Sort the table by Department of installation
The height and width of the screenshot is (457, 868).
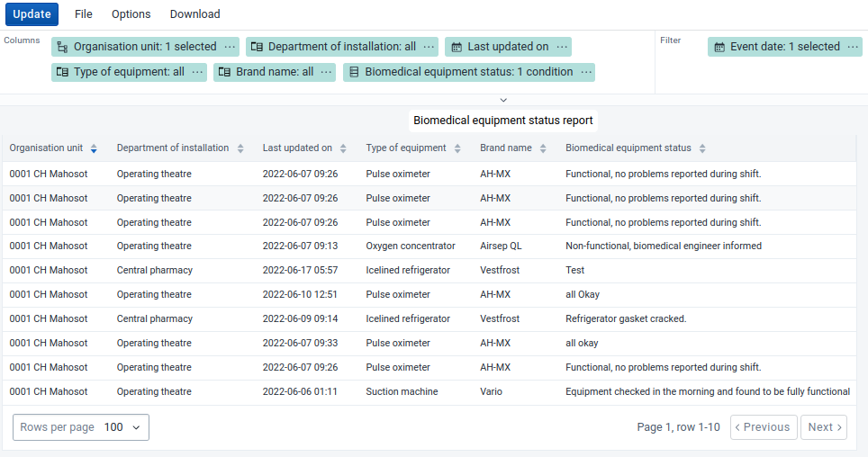(x=240, y=148)
